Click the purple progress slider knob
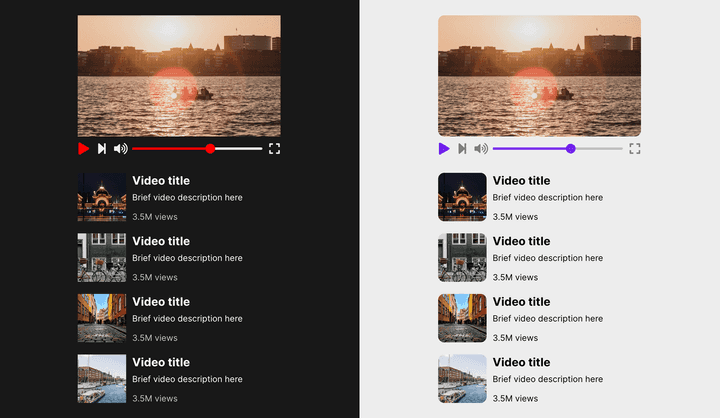This screenshot has width=720, height=418. coord(570,148)
